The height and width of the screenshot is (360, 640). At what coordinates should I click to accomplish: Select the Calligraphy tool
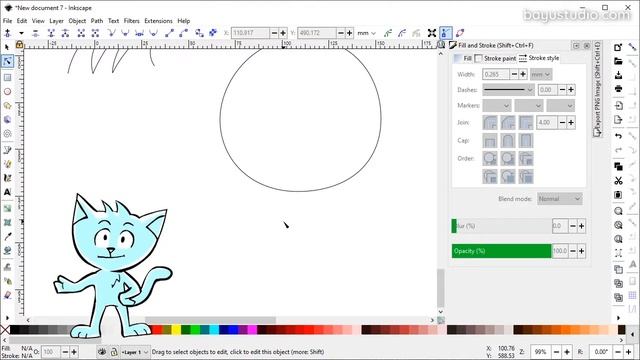point(7,178)
